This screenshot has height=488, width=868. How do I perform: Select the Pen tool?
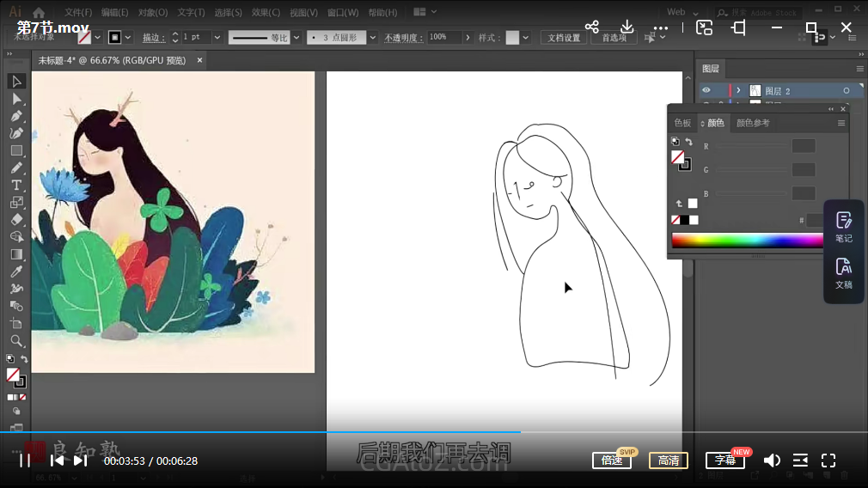click(16, 116)
